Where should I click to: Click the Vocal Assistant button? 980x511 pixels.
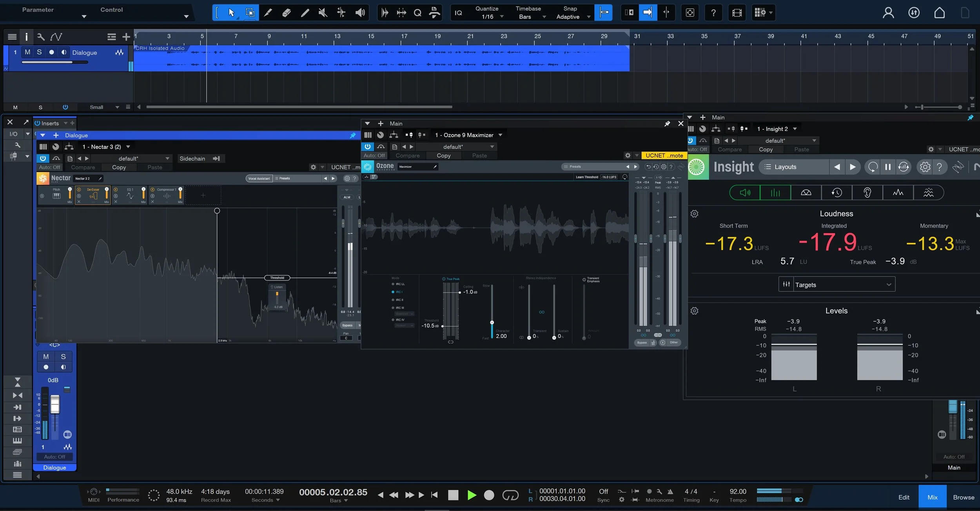tap(259, 178)
